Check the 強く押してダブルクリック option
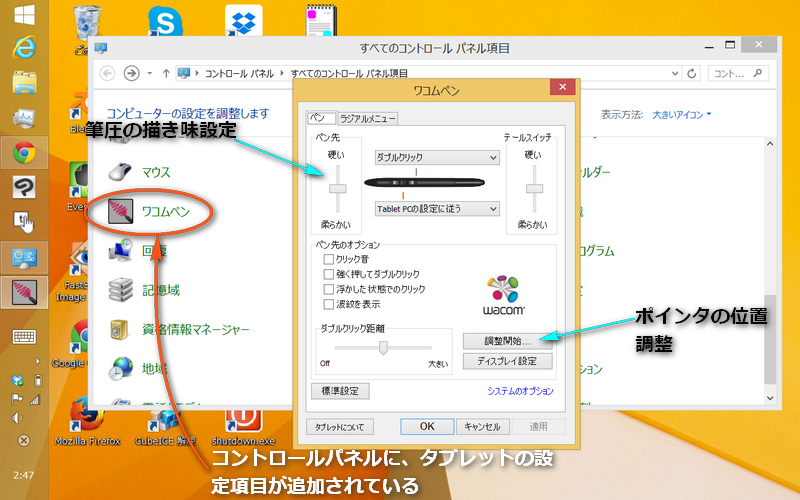Screen dimensions: 800x500 pyautogui.click(x=329, y=274)
